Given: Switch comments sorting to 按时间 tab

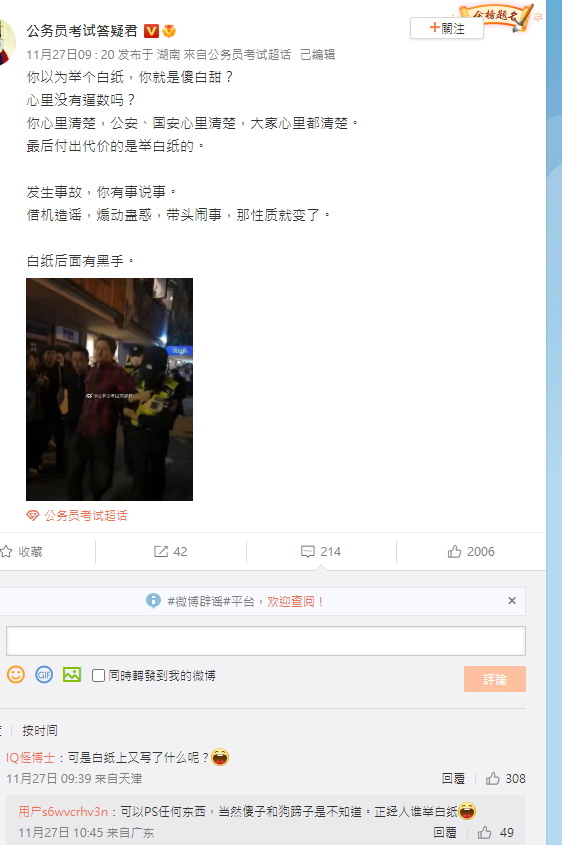Looking at the screenshot, I should click(x=40, y=731).
